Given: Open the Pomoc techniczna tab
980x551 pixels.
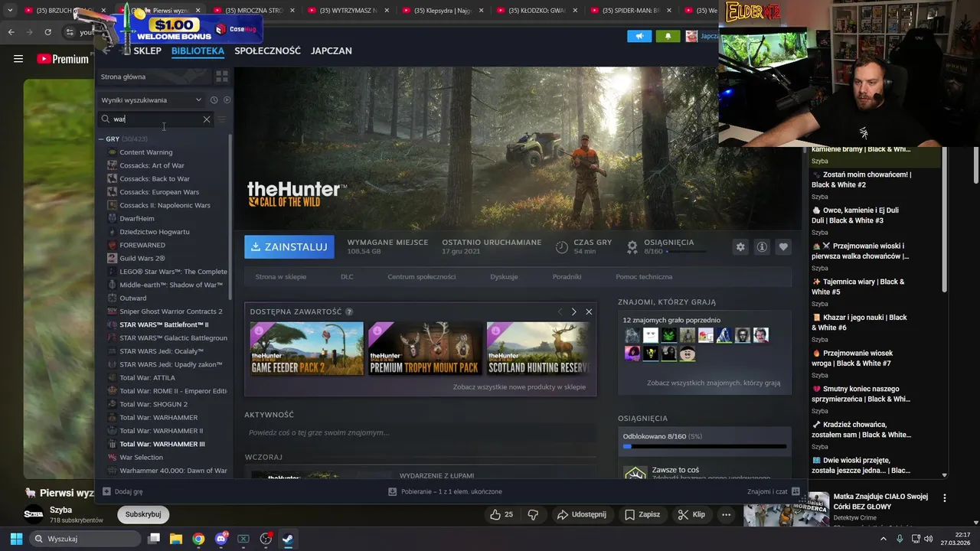Looking at the screenshot, I should (x=644, y=277).
